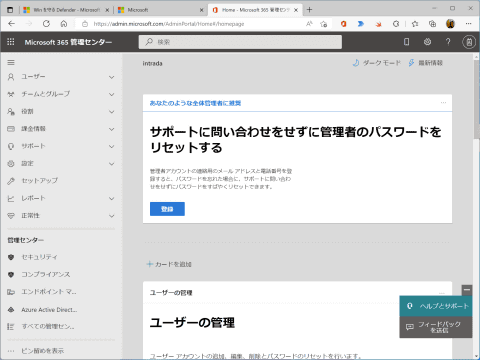The width and height of the screenshot is (480, 360).
Task: Open 最新情報 what's new link
Action: click(426, 63)
